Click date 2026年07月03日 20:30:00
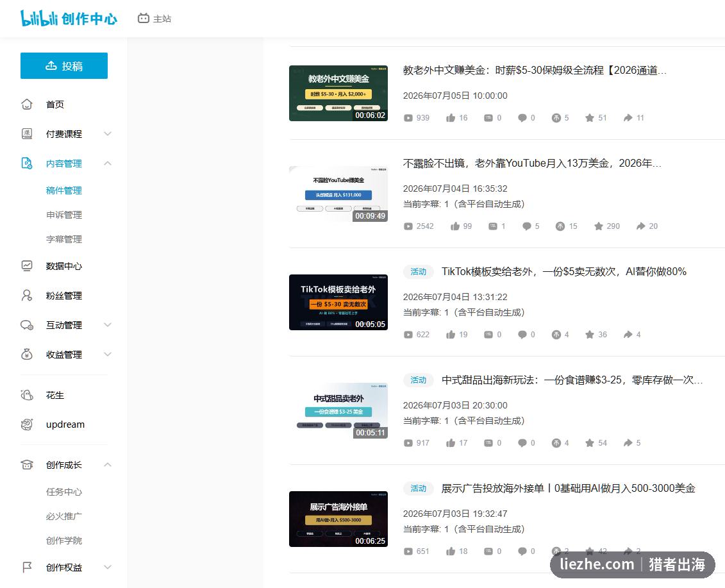This screenshot has height=588, width=725. point(455,405)
